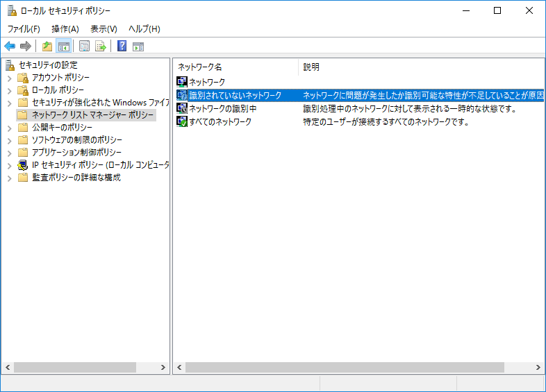Click the title bar application icon

[x=12, y=11]
